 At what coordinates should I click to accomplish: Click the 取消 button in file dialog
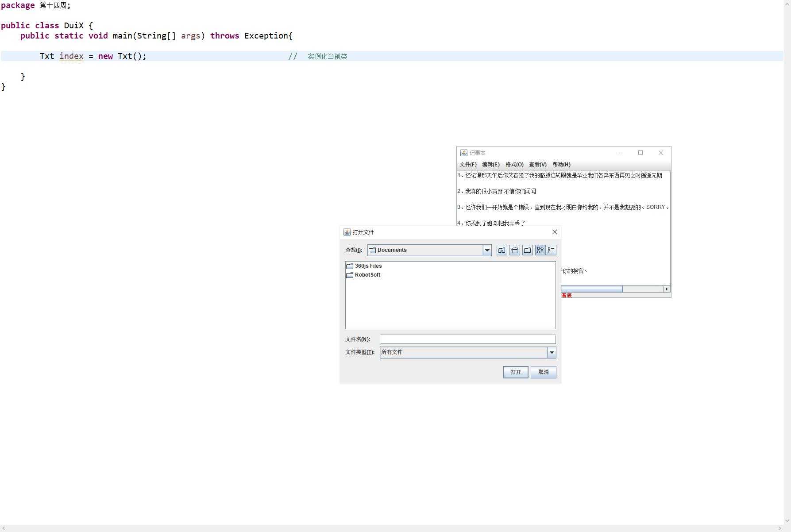click(543, 372)
